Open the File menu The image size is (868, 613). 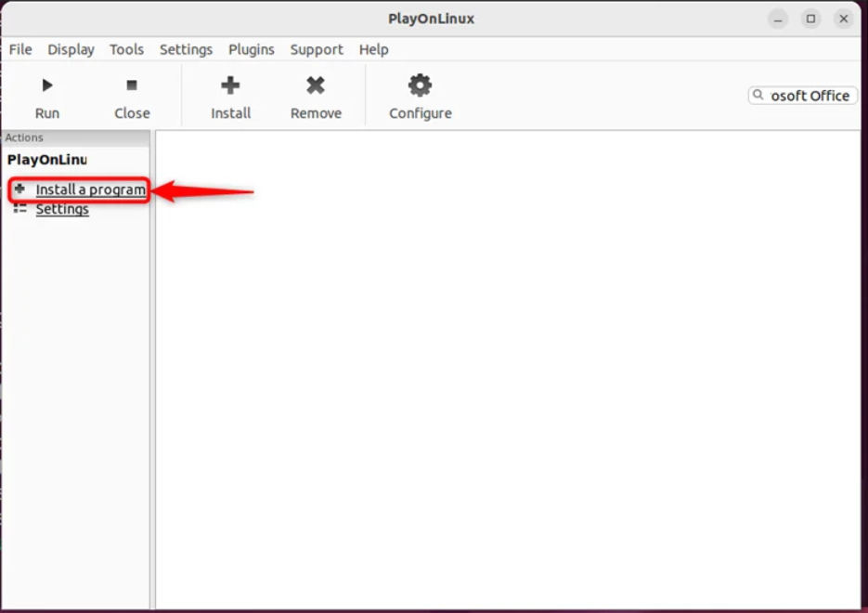[20, 49]
